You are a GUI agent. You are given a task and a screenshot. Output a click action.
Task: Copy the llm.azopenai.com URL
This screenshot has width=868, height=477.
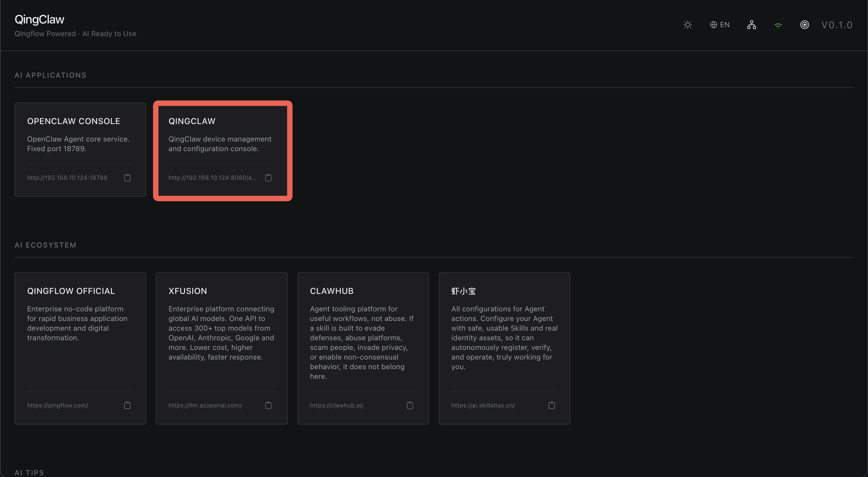click(268, 405)
